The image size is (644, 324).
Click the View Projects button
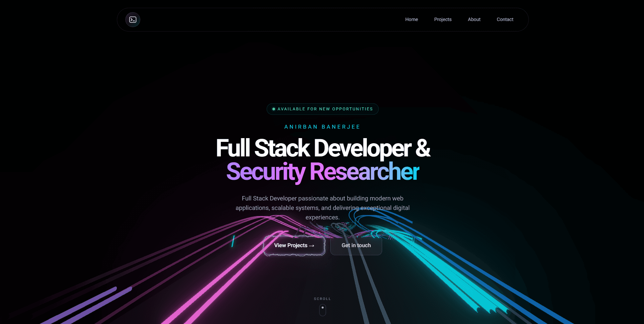[294, 245]
